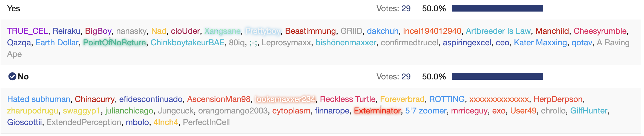This screenshot has width=644, height=136.
Task: Visit Beastimmung's profile
Action: (x=311, y=31)
